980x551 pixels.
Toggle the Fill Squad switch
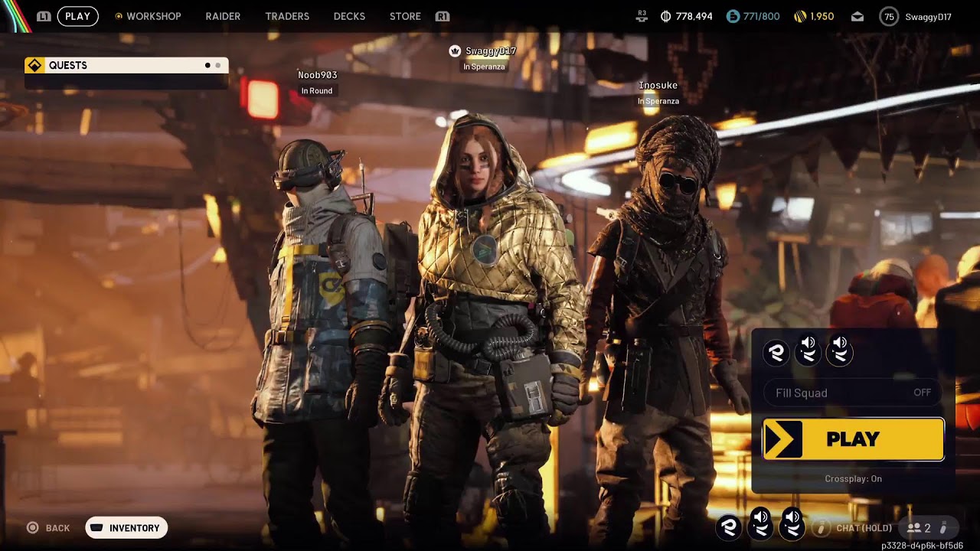pos(853,393)
